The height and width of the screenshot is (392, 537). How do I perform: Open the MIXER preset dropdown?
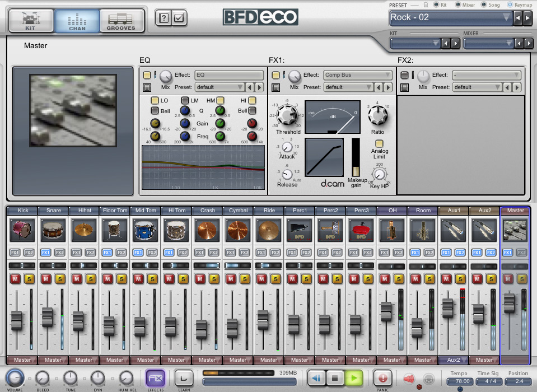point(488,43)
